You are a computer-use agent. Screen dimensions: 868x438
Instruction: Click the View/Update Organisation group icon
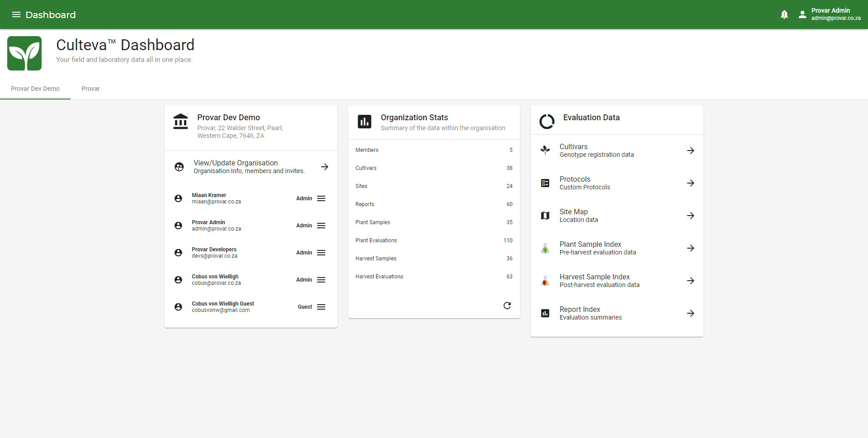tap(179, 167)
